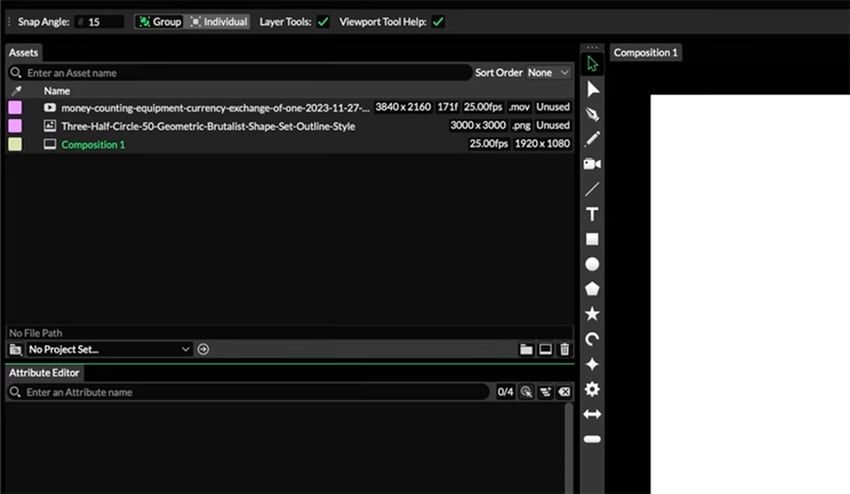Click the yellow-green tag swatch of Composition 1
The width and height of the screenshot is (850, 494).
(x=15, y=144)
